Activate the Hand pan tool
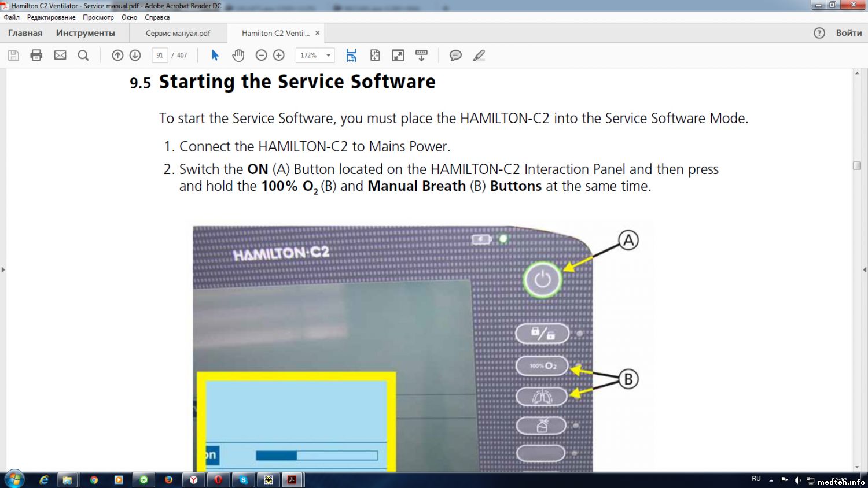 [238, 56]
